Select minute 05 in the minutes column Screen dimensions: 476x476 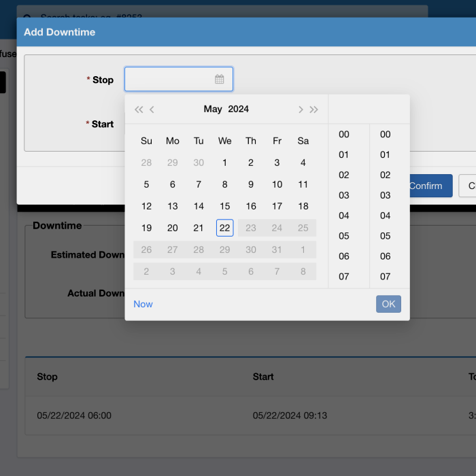386,236
